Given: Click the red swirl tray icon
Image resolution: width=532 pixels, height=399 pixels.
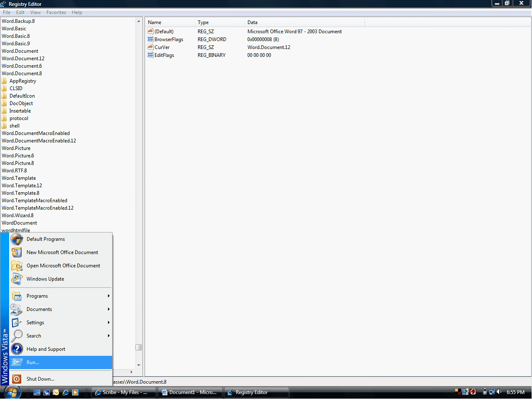Looking at the screenshot, I should (473, 392).
